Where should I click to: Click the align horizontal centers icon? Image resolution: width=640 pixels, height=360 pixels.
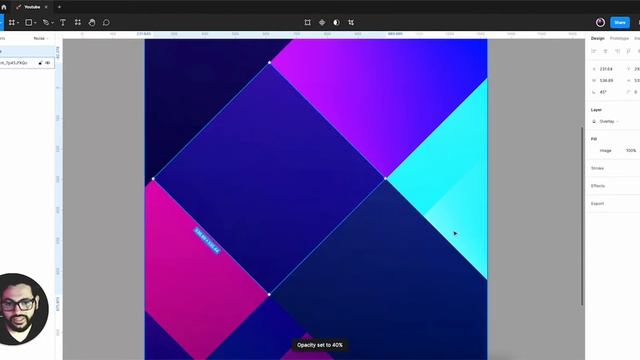(x=605, y=51)
